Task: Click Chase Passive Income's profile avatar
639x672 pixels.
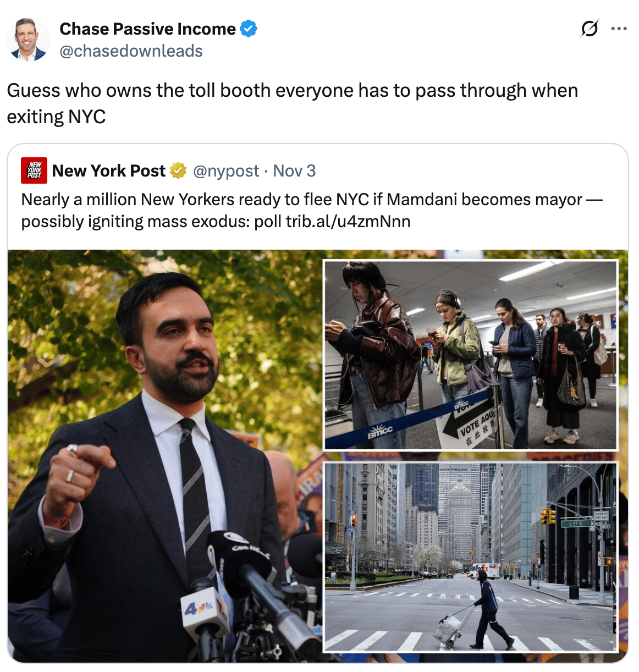Action: (x=29, y=39)
